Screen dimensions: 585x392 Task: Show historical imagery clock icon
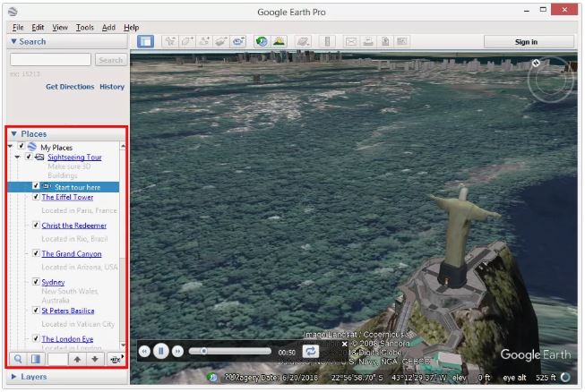[x=262, y=41]
